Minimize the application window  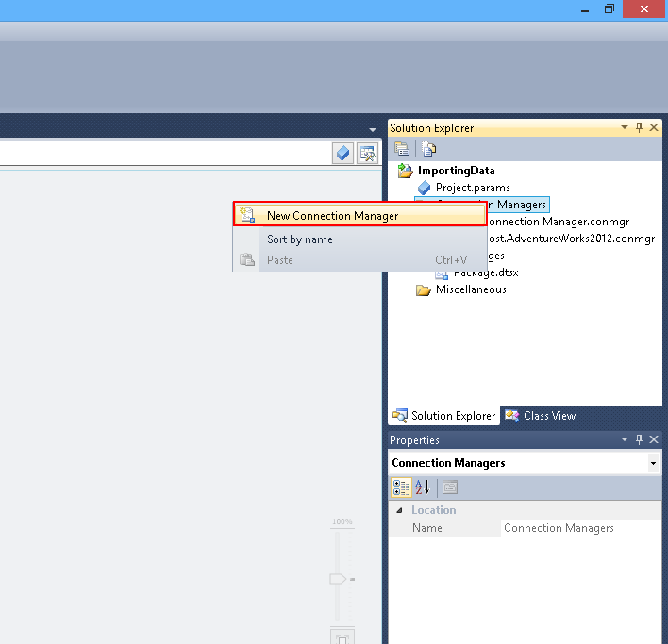[585, 8]
